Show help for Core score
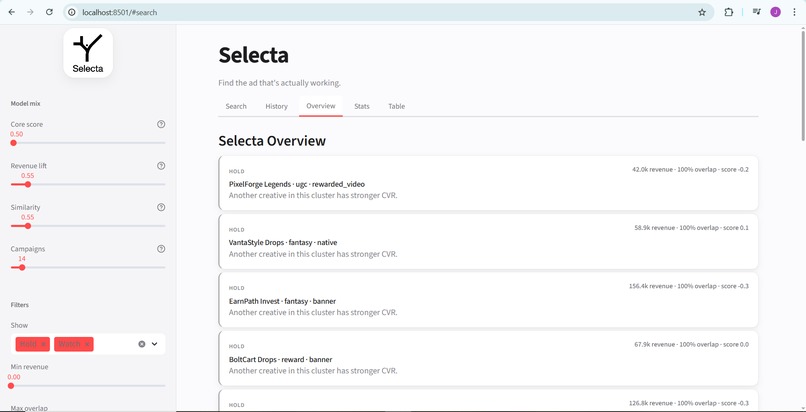 [161, 124]
